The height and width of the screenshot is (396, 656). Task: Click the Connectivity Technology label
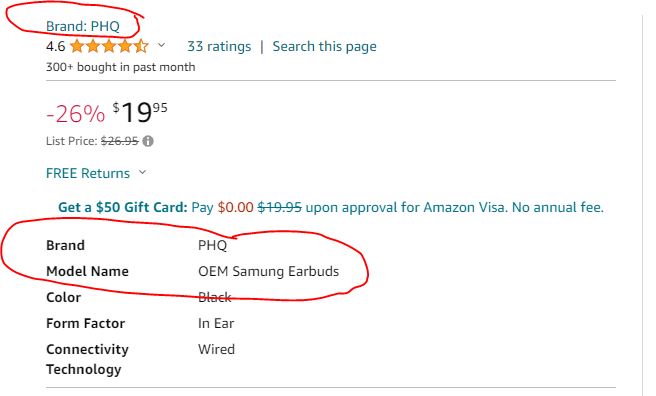pyautogui.click(x=87, y=359)
